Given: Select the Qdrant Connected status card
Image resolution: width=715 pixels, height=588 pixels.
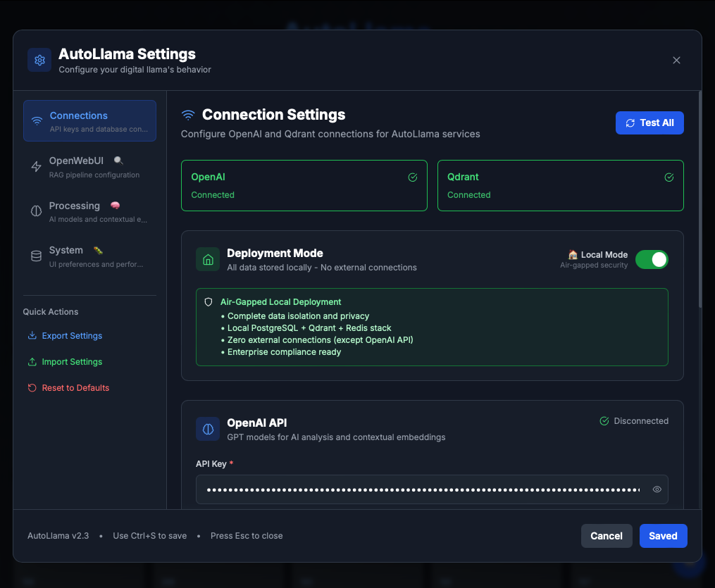Looking at the screenshot, I should (561, 185).
